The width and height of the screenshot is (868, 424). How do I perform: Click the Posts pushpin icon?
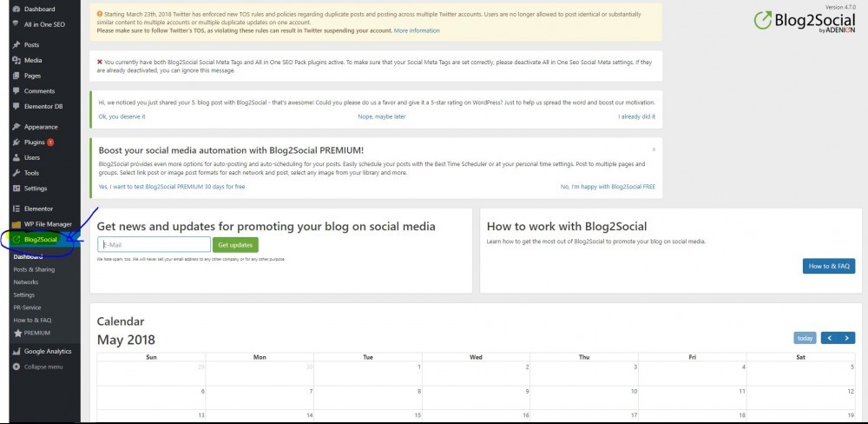[16, 45]
